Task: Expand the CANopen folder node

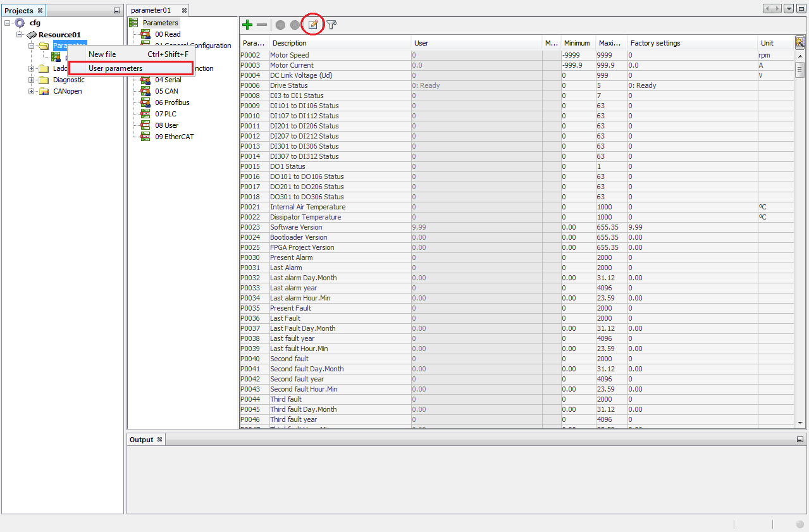Action: point(32,91)
